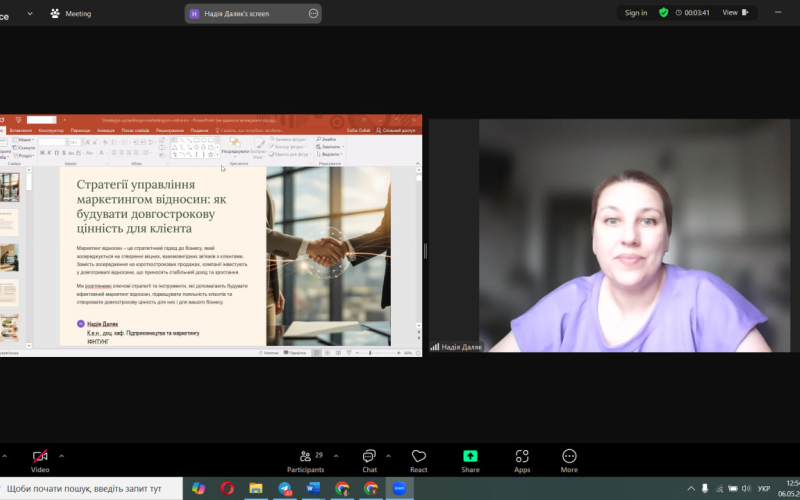Click Slide Sorter view icon in PowerPoint status bar
Image resolution: width=800 pixels, height=500 pixels.
[327, 353]
